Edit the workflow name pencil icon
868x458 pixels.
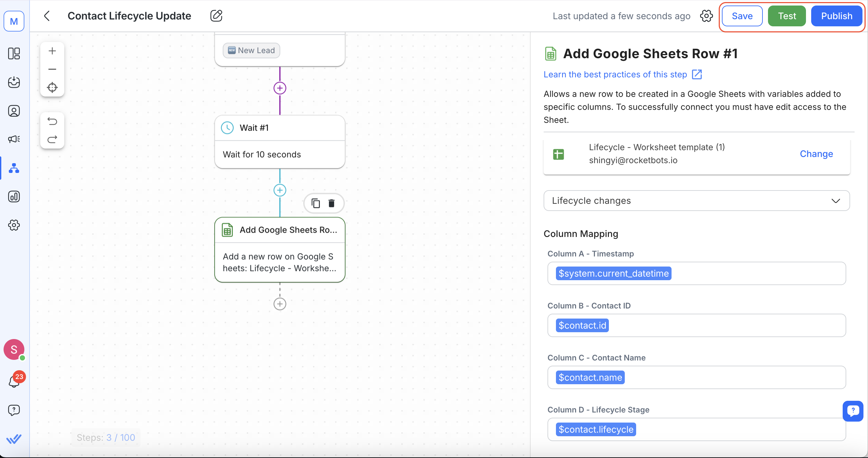coord(216,16)
